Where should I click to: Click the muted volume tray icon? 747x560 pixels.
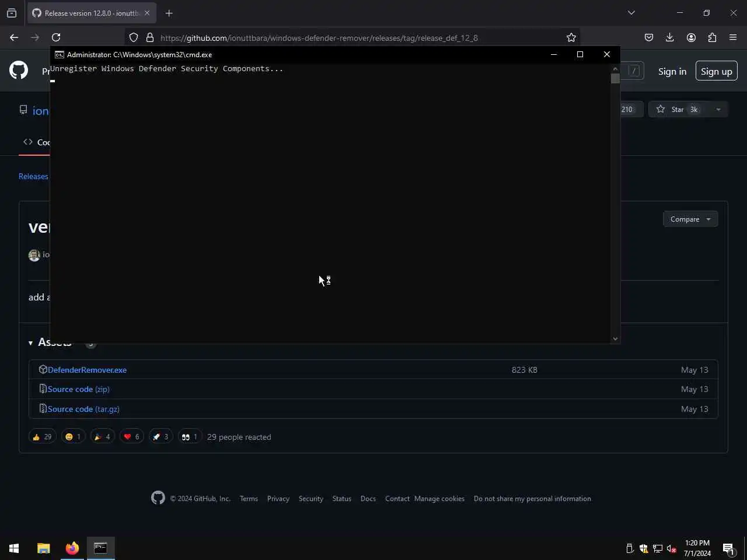coord(672,548)
